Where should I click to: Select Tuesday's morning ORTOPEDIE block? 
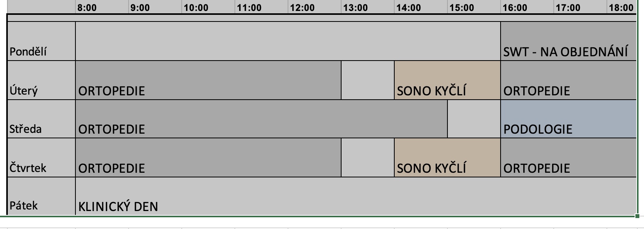208,81
